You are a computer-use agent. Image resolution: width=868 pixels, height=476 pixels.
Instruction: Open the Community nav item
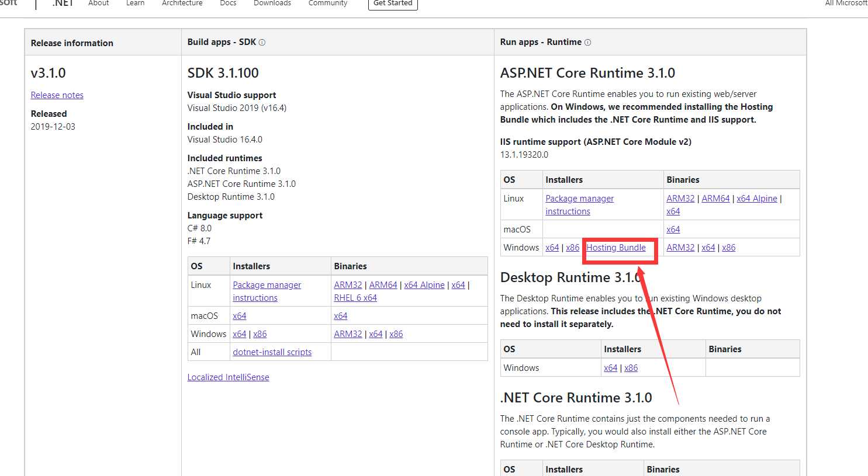pos(328,4)
